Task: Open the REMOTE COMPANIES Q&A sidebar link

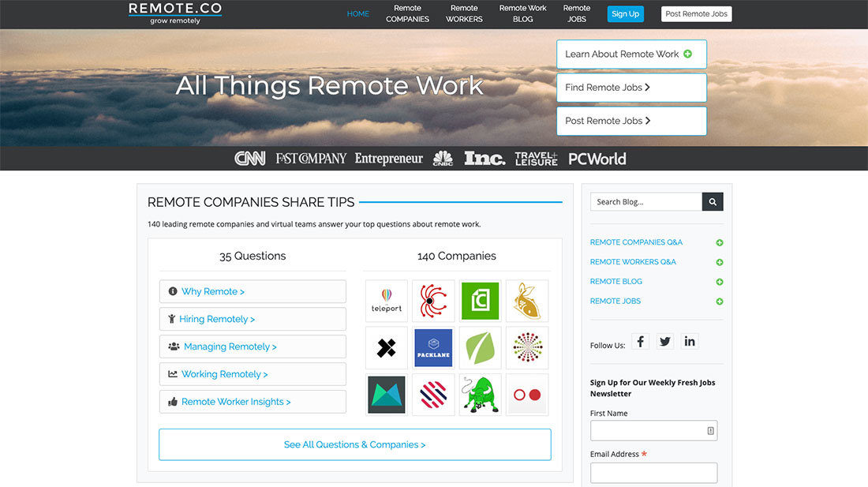Action: coord(636,242)
